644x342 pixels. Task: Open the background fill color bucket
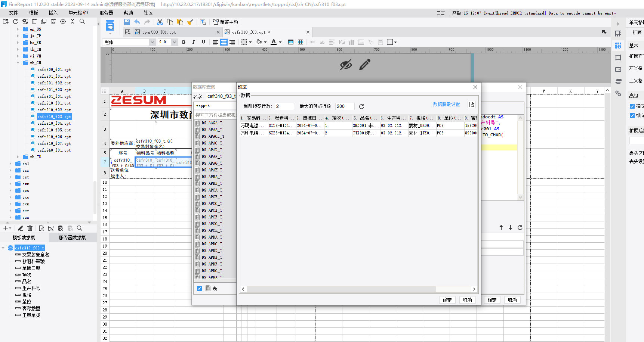261,42
